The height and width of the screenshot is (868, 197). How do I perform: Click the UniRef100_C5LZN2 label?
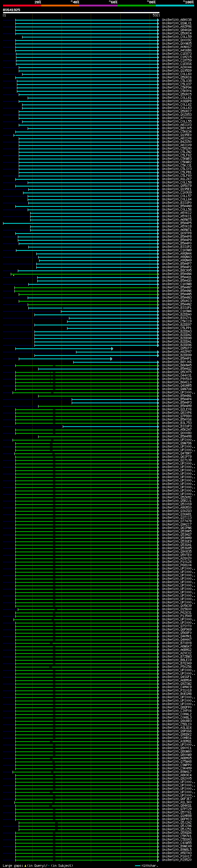coord(177,152)
